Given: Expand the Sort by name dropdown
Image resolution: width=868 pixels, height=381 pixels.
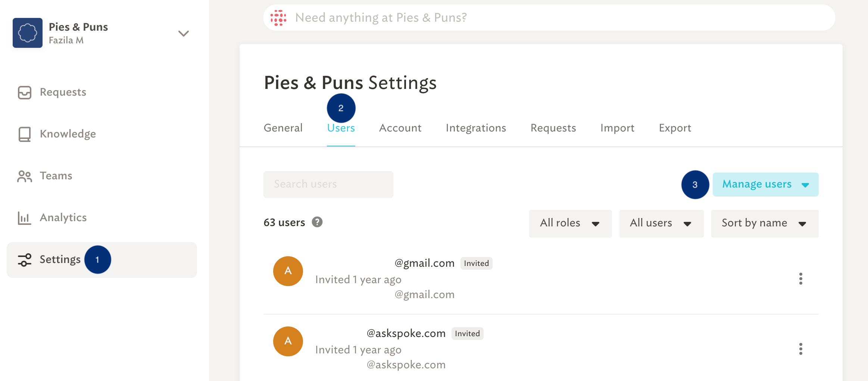Looking at the screenshot, I should click(x=765, y=223).
